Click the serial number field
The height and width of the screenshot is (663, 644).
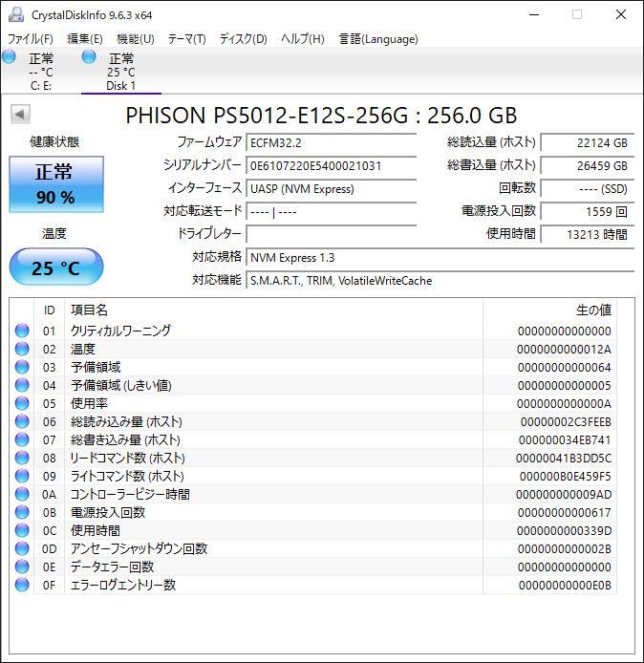tap(332, 166)
